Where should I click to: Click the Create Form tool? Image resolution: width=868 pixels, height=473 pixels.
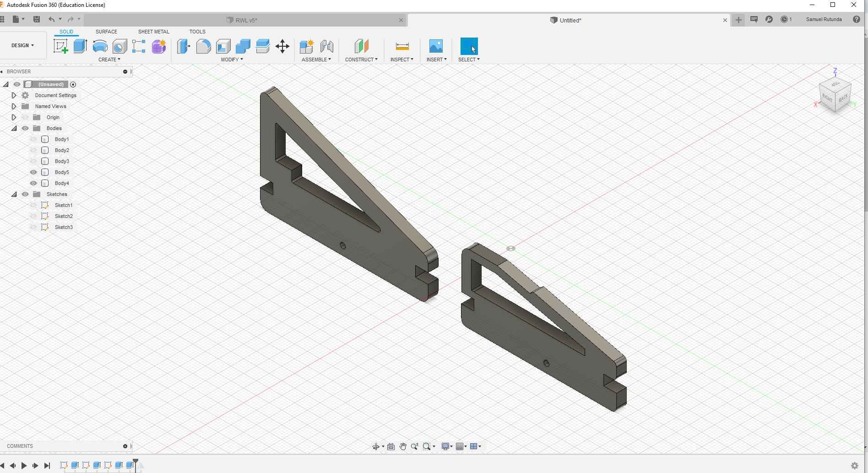pos(159,46)
